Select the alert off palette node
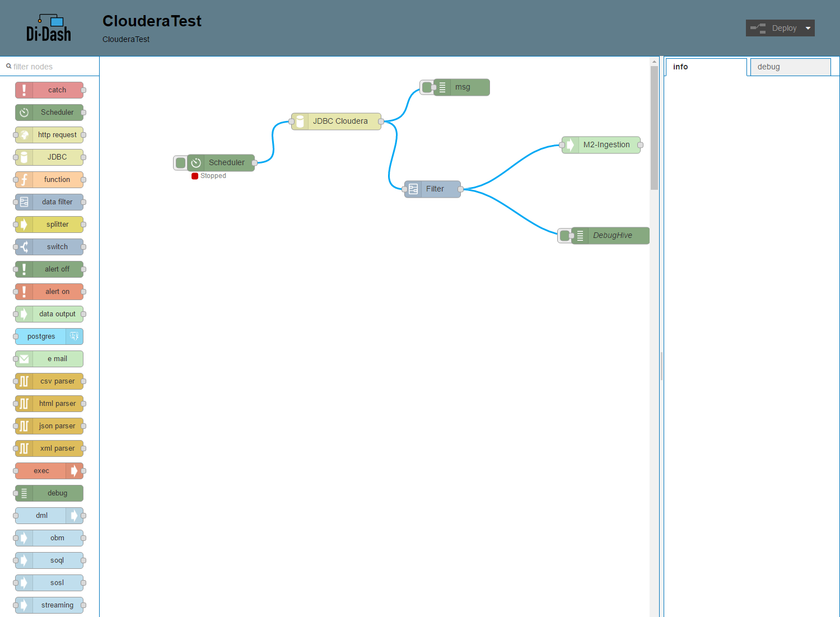840x617 pixels. click(x=49, y=269)
